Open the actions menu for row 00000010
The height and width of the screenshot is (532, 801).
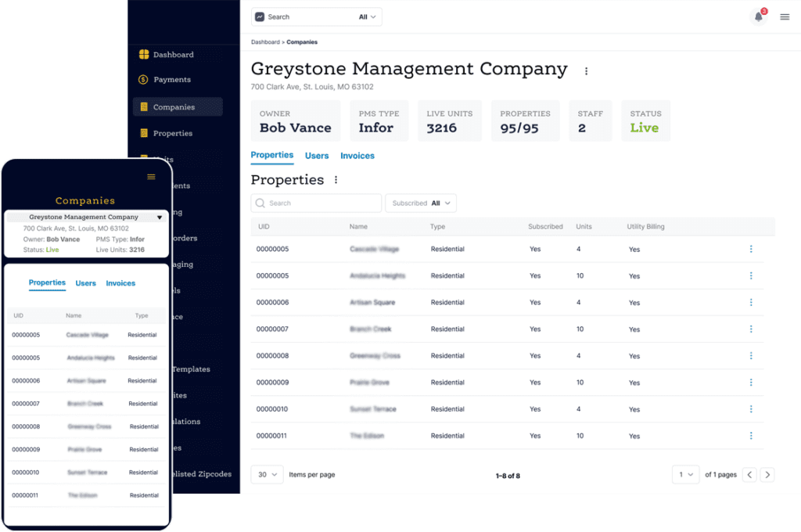point(751,409)
